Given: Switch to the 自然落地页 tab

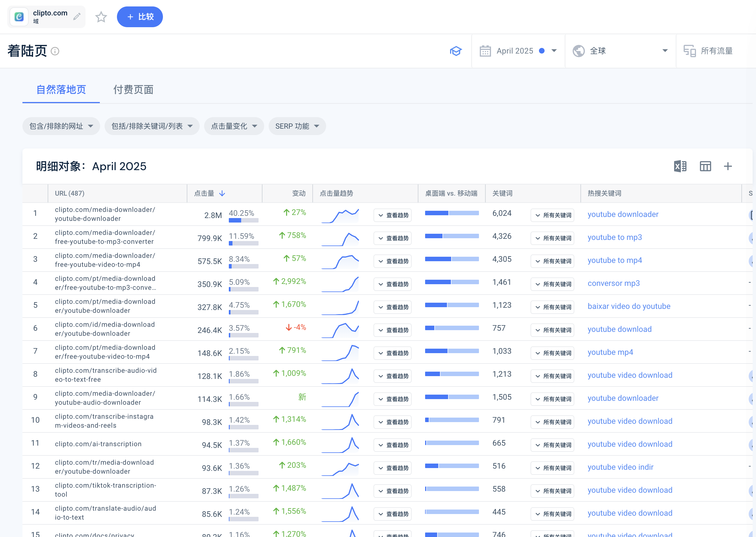Looking at the screenshot, I should coord(61,90).
